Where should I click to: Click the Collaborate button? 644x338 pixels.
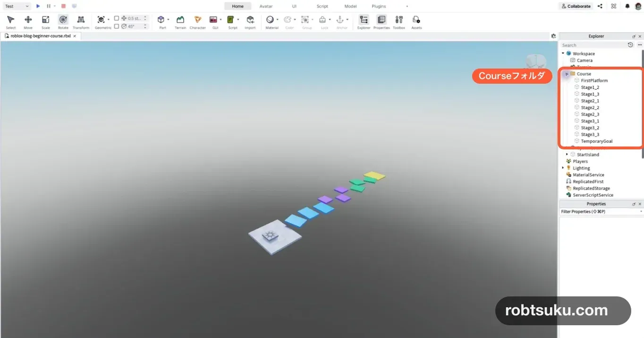pos(576,6)
